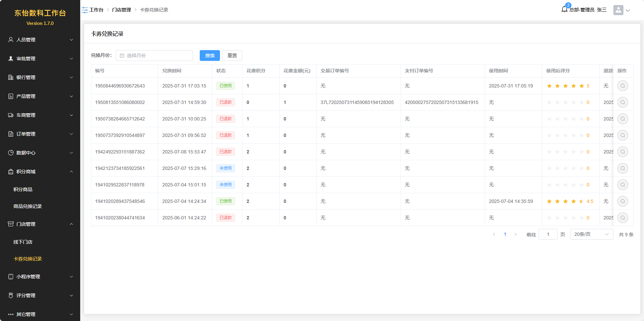Click the sidebar collapse icon beside 工作台
The height and width of the screenshot is (321, 644).
(x=85, y=10)
